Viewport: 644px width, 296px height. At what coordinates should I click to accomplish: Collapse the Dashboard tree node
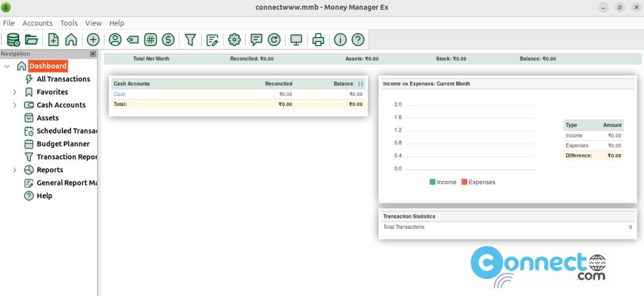click(7, 66)
